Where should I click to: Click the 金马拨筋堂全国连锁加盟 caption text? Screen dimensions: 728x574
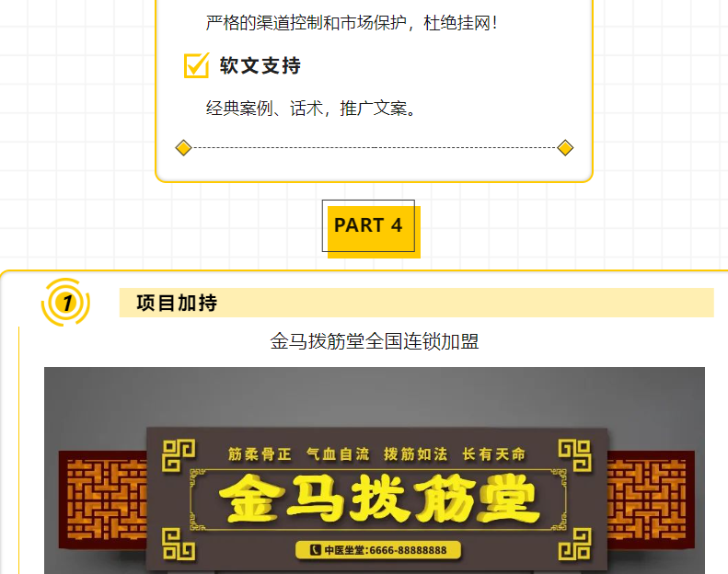pos(375,341)
